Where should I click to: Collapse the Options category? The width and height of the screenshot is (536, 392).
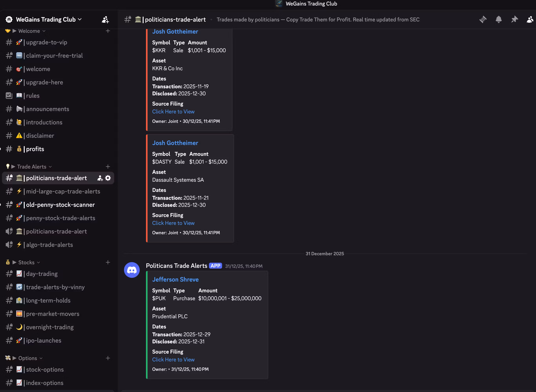pos(27,358)
